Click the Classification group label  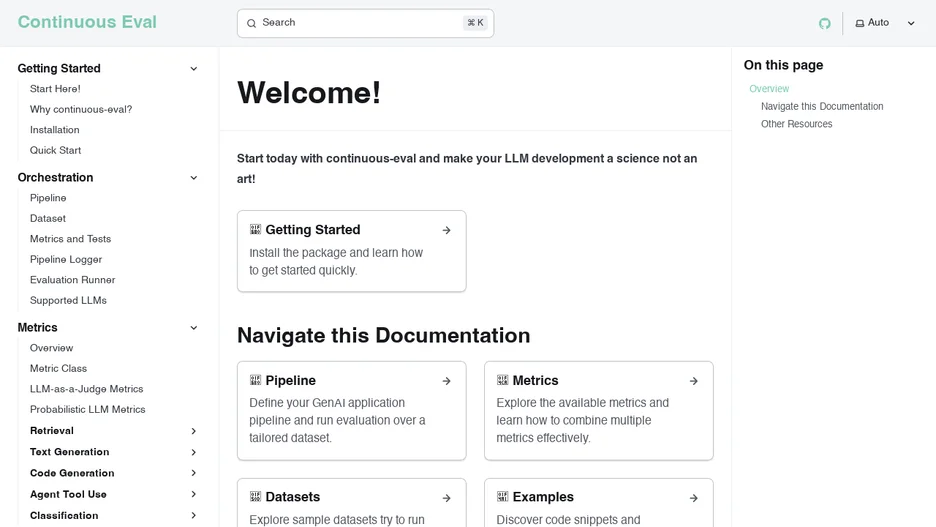[x=64, y=516]
